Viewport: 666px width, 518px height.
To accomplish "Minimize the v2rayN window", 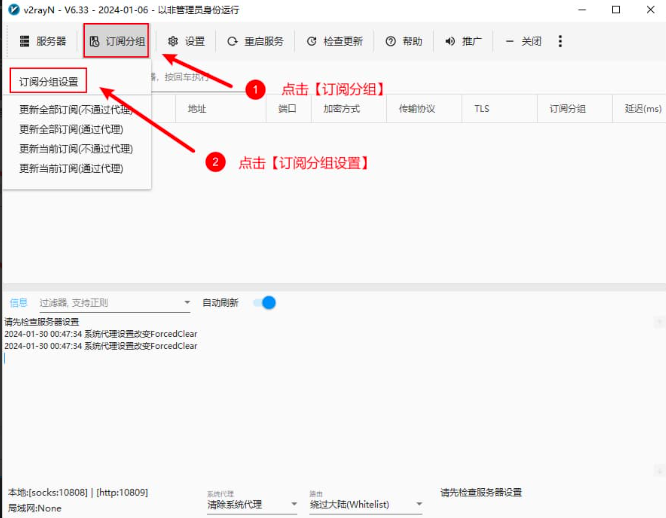I will pyautogui.click(x=582, y=9).
